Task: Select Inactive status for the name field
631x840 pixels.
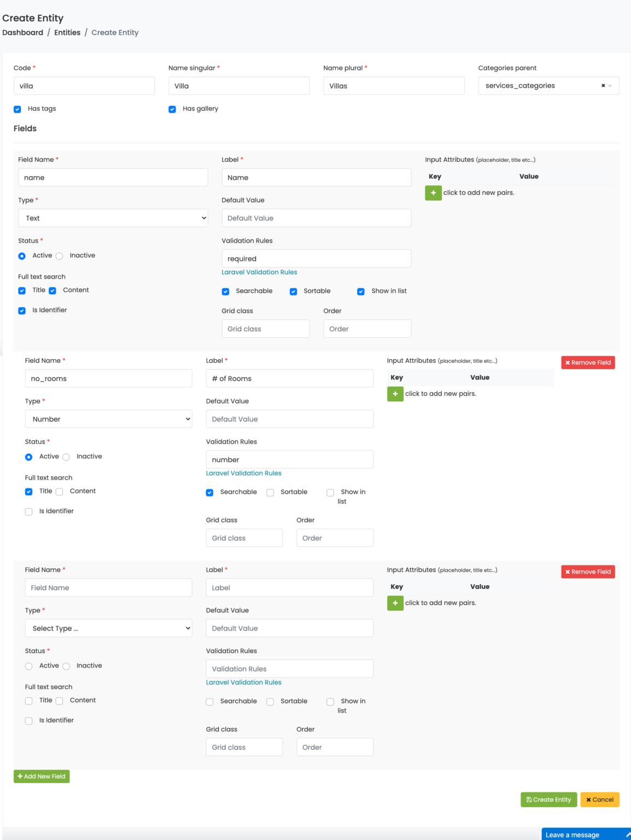Action: click(x=59, y=255)
